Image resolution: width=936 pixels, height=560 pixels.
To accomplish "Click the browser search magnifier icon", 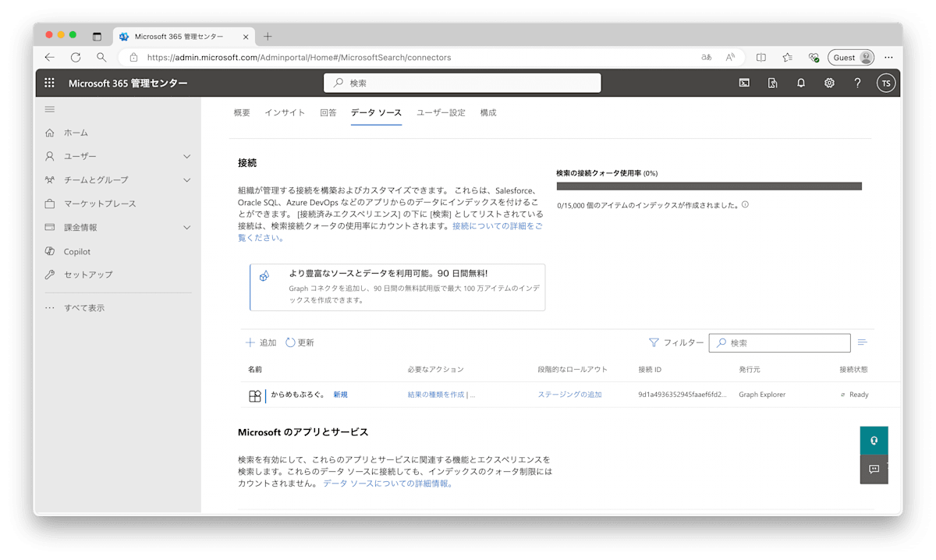I will [x=101, y=57].
